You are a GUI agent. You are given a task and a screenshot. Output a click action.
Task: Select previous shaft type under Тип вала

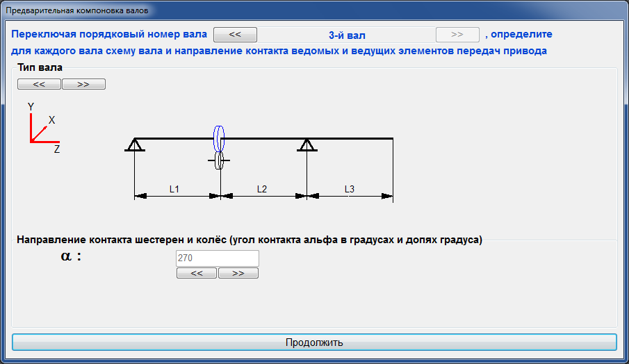pyautogui.click(x=39, y=84)
